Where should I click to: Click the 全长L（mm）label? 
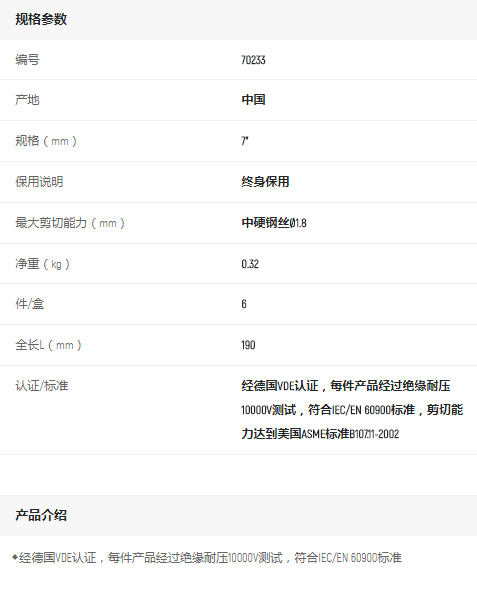[x=49, y=345]
